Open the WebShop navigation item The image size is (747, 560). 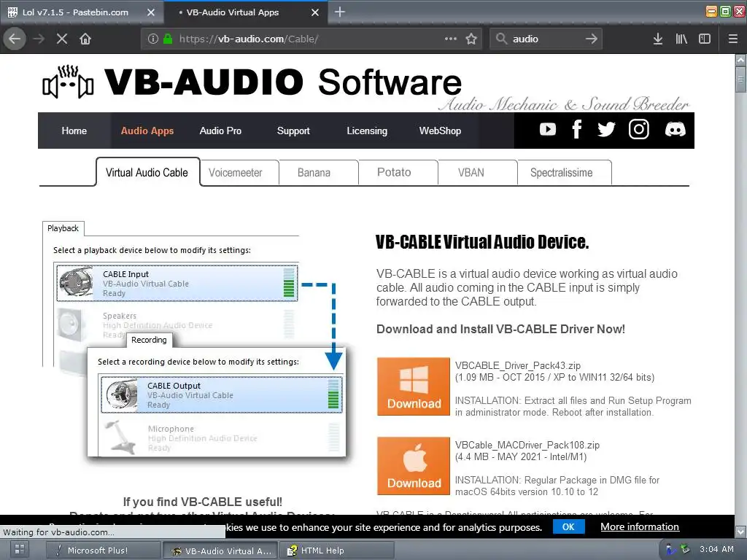440,131
